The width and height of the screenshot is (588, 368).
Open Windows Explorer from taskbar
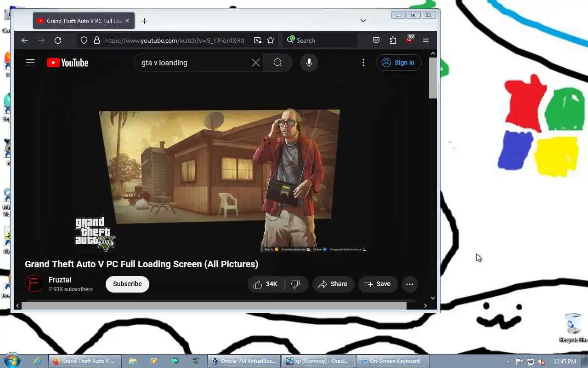(x=132, y=361)
